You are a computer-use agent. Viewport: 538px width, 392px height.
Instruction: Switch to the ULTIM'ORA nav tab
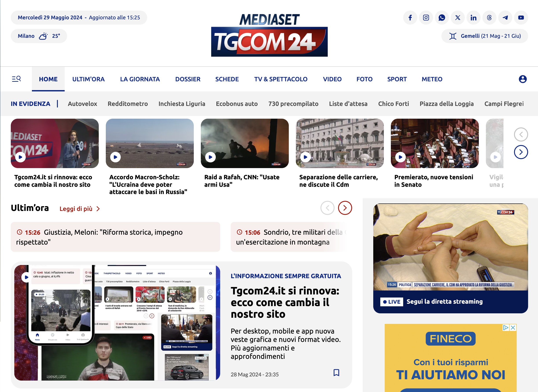pyautogui.click(x=88, y=79)
